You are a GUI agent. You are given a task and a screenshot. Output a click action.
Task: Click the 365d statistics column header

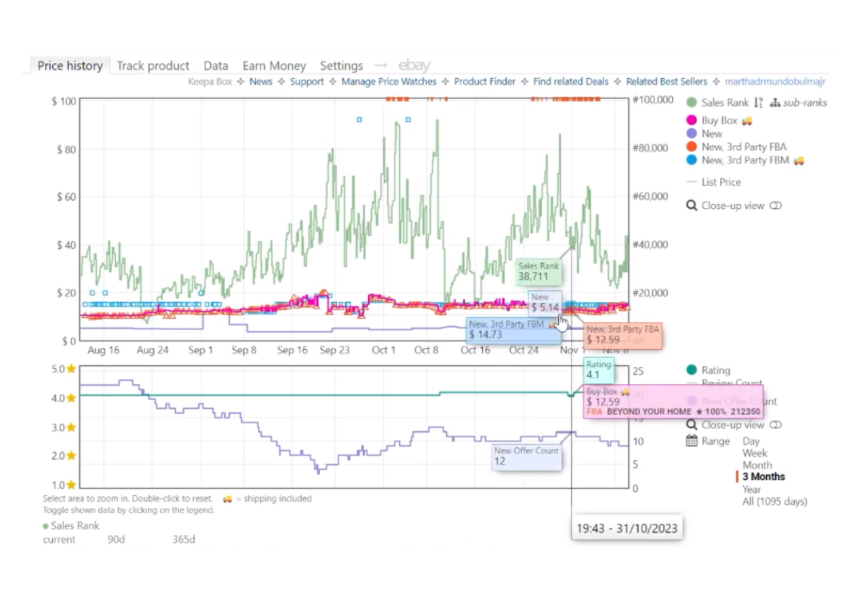(183, 540)
